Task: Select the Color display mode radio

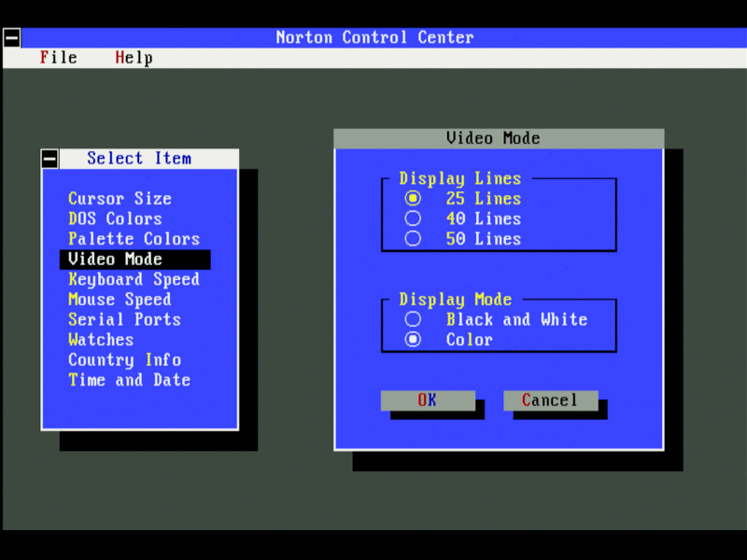Action: tap(413, 340)
